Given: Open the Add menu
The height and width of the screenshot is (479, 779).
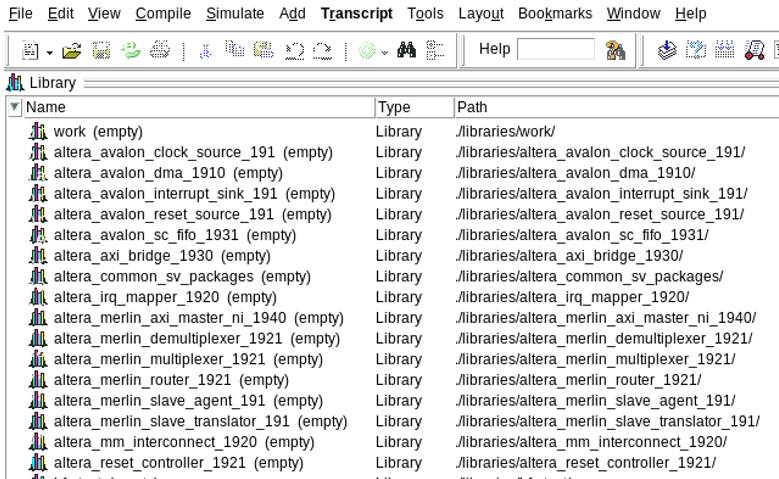Looking at the screenshot, I should [292, 13].
